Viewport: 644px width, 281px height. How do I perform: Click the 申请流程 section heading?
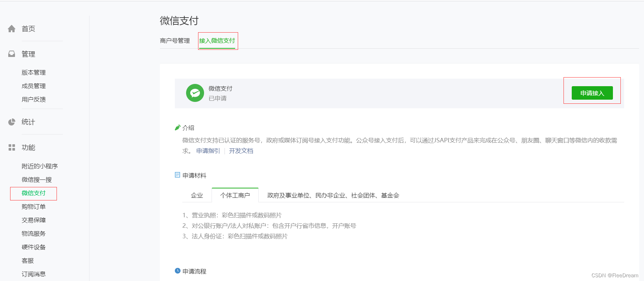point(194,271)
